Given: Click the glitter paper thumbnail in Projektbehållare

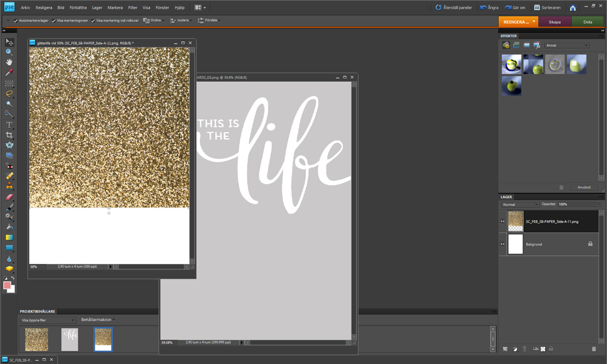Looking at the screenshot, I should click(x=36, y=339).
